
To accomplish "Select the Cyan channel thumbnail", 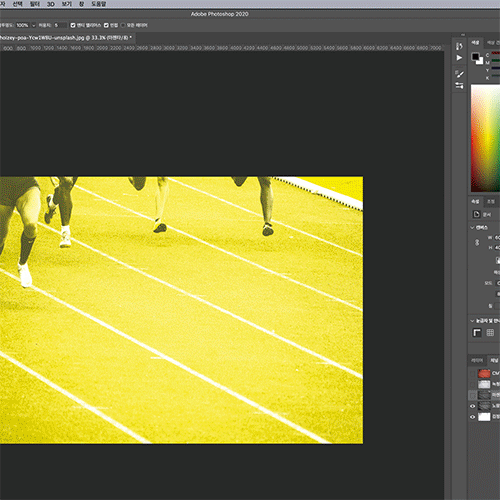I will (484, 384).
